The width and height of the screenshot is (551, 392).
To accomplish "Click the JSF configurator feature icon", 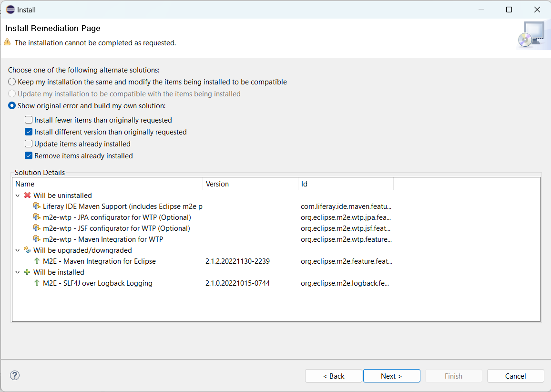I will tap(37, 228).
